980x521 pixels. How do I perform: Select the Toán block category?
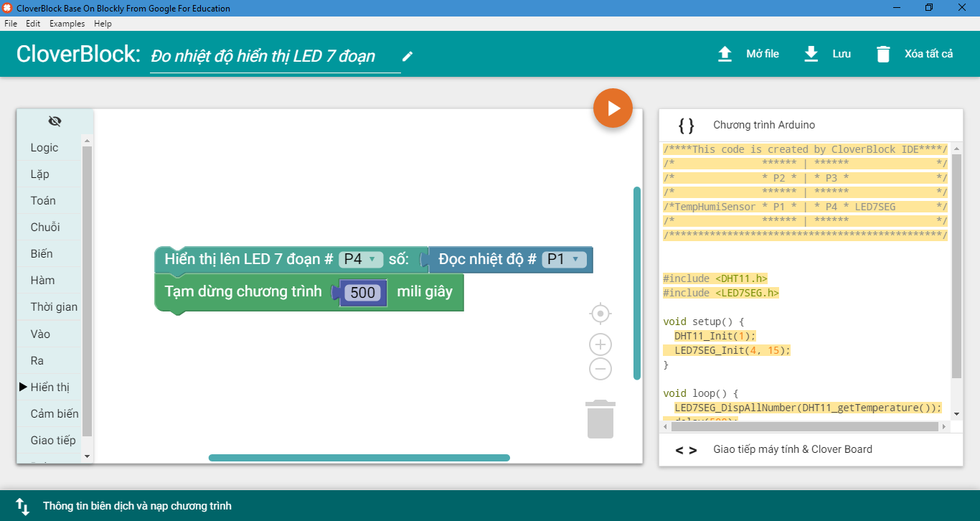(x=50, y=201)
